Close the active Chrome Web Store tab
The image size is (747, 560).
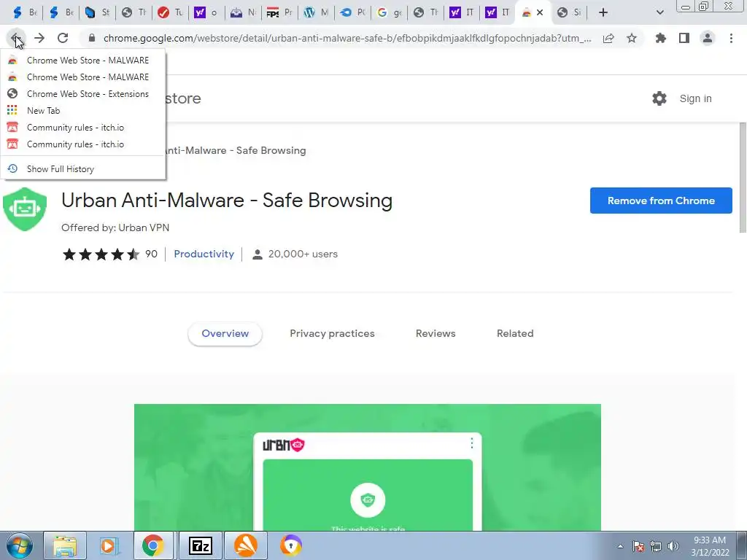coord(540,13)
